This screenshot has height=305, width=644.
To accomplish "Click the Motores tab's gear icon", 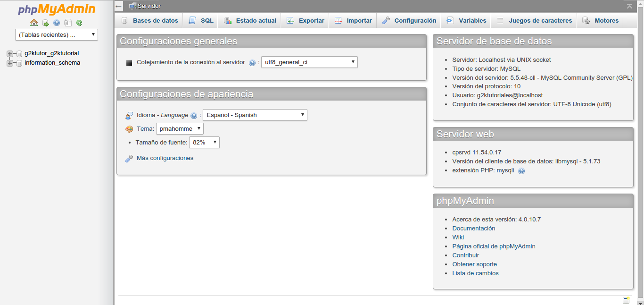I will 586,20.
